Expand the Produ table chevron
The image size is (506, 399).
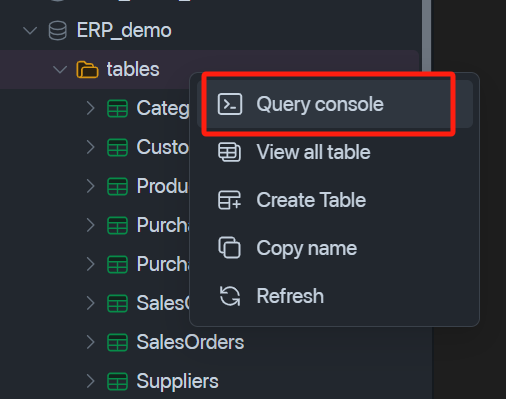pos(90,186)
